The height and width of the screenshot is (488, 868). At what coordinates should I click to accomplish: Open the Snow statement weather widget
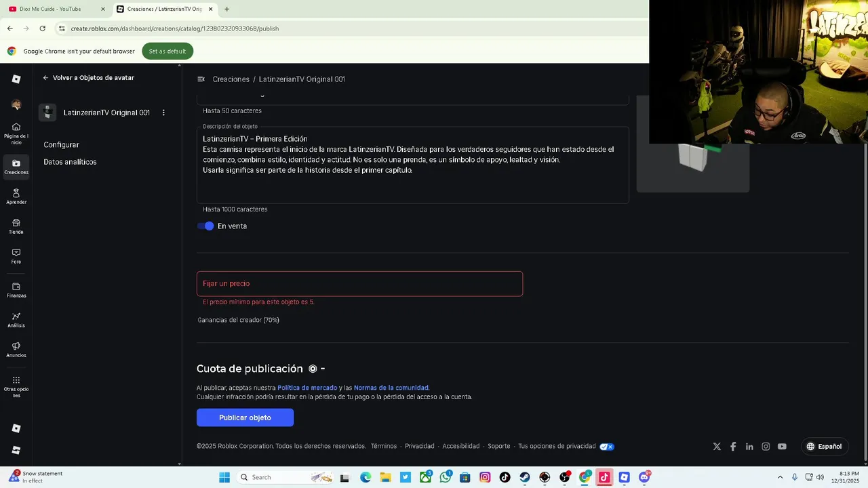click(35, 477)
